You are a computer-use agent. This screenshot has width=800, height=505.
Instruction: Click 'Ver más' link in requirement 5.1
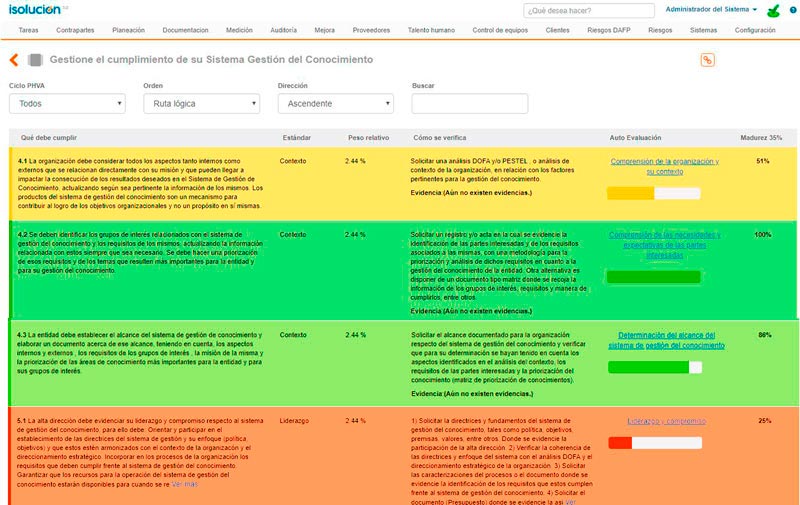pyautogui.click(x=185, y=484)
